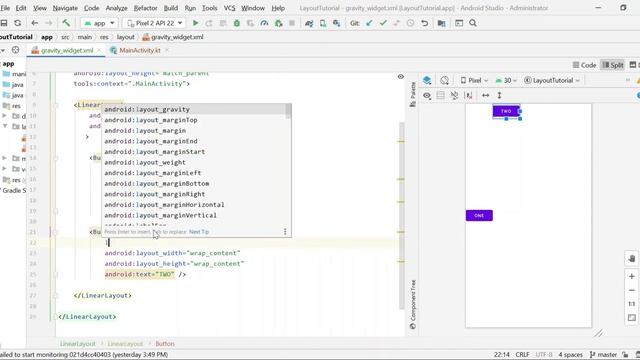Click Git update project blue arrow
This screenshot has height=360, width=640.
tap(369, 23)
